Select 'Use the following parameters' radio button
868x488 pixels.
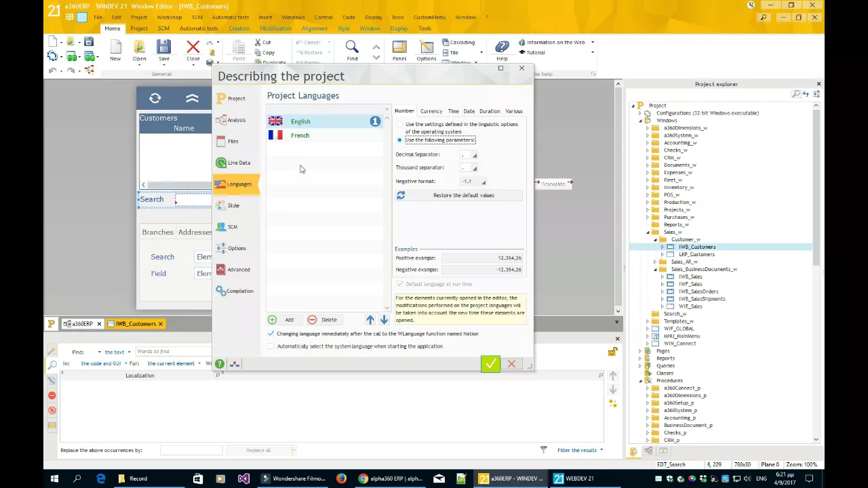(x=399, y=140)
